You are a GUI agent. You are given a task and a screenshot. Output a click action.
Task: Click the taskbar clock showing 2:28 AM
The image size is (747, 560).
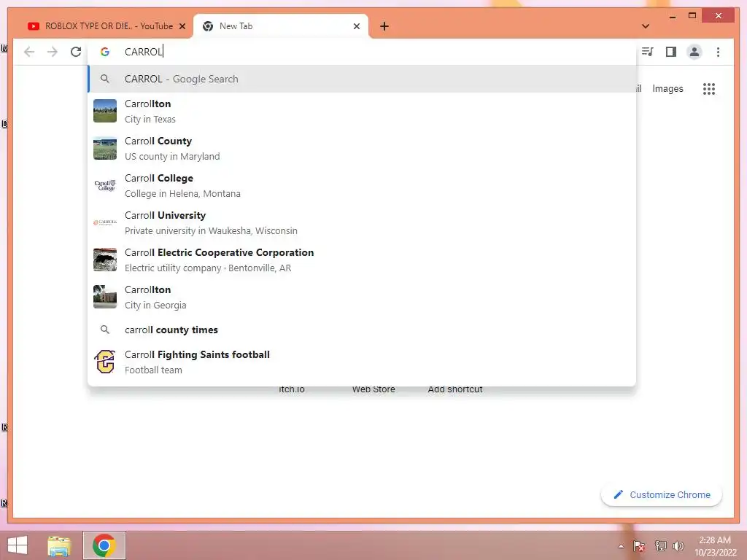(x=715, y=545)
